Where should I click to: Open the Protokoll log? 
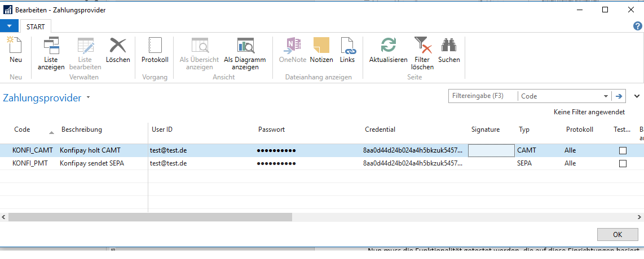click(155, 51)
